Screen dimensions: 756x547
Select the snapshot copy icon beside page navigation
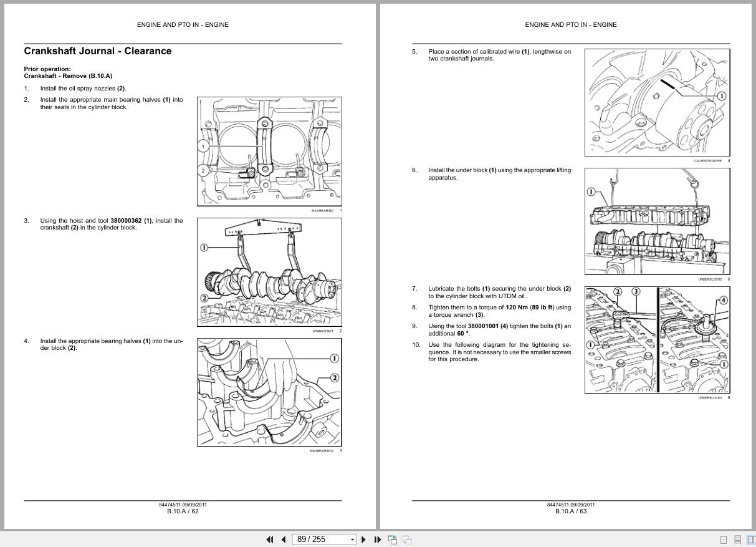tap(393, 539)
